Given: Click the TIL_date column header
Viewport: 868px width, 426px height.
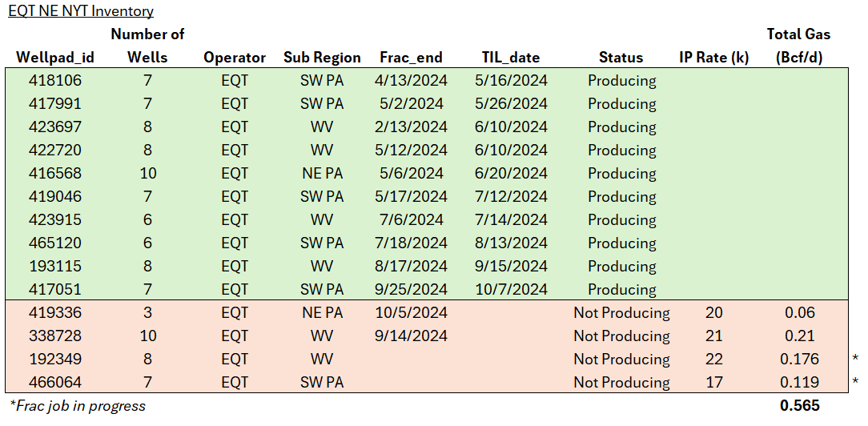Looking at the screenshot, I should [x=510, y=58].
